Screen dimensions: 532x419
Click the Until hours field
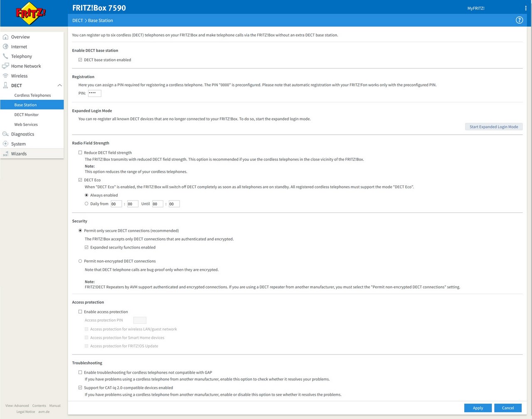click(x=158, y=204)
